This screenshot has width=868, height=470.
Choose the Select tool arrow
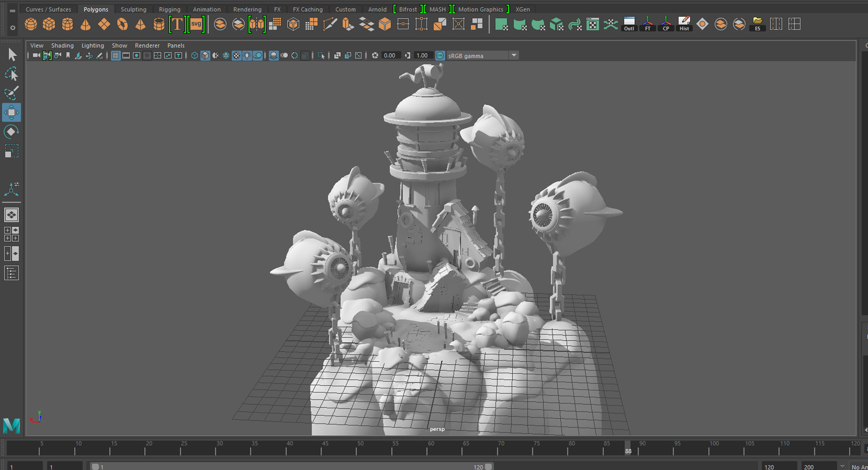coord(12,55)
